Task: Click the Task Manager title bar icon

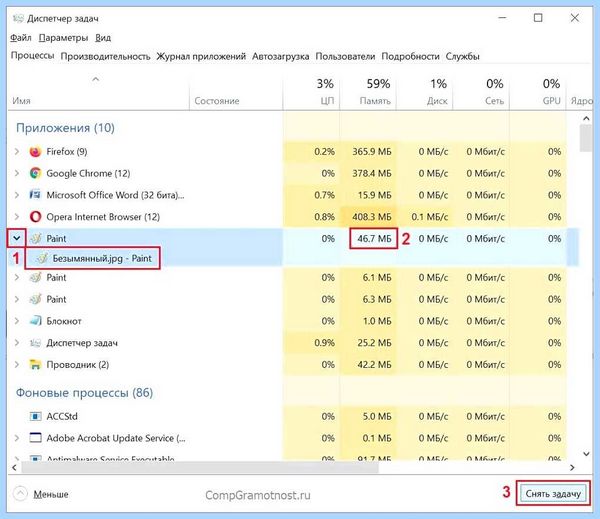Action: click(18, 18)
